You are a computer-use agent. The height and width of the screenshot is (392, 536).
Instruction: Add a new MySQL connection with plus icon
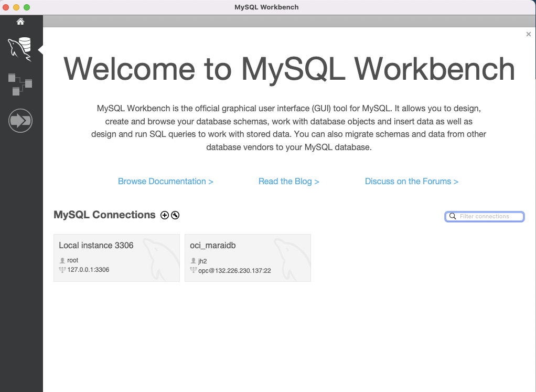pyautogui.click(x=165, y=215)
